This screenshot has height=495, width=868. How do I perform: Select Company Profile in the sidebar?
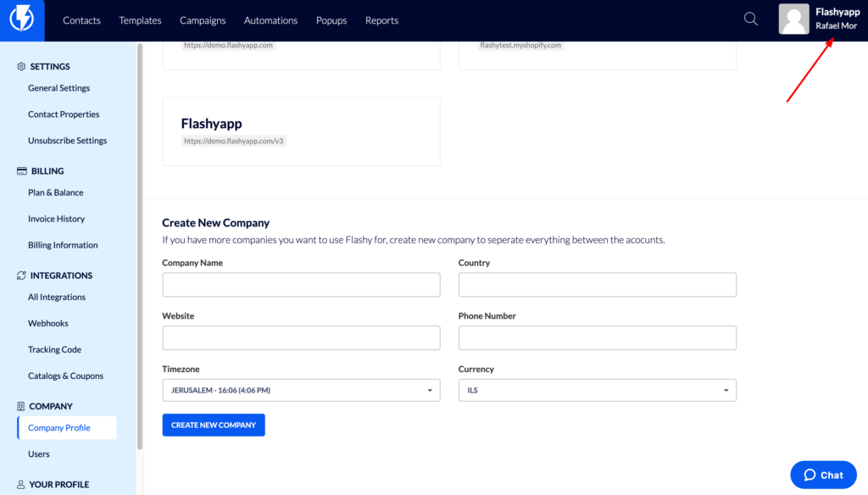click(x=67, y=428)
